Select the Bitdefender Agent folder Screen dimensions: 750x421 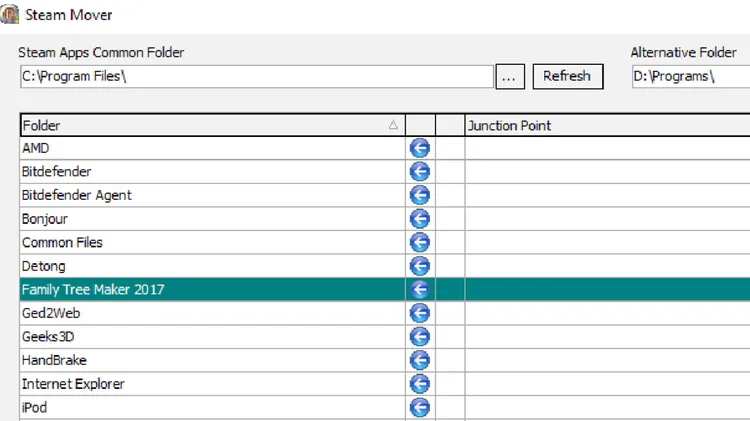pyautogui.click(x=212, y=195)
